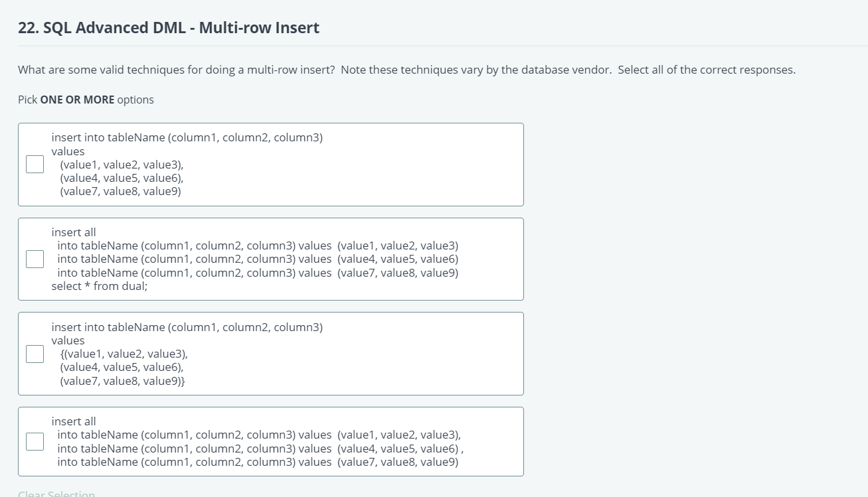Click the '22. SQL Advanced DML - Multi-row Insert' heading

click(x=169, y=28)
